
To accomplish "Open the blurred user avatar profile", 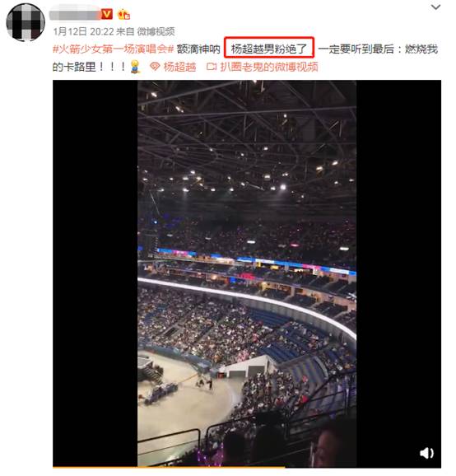I will (x=26, y=22).
